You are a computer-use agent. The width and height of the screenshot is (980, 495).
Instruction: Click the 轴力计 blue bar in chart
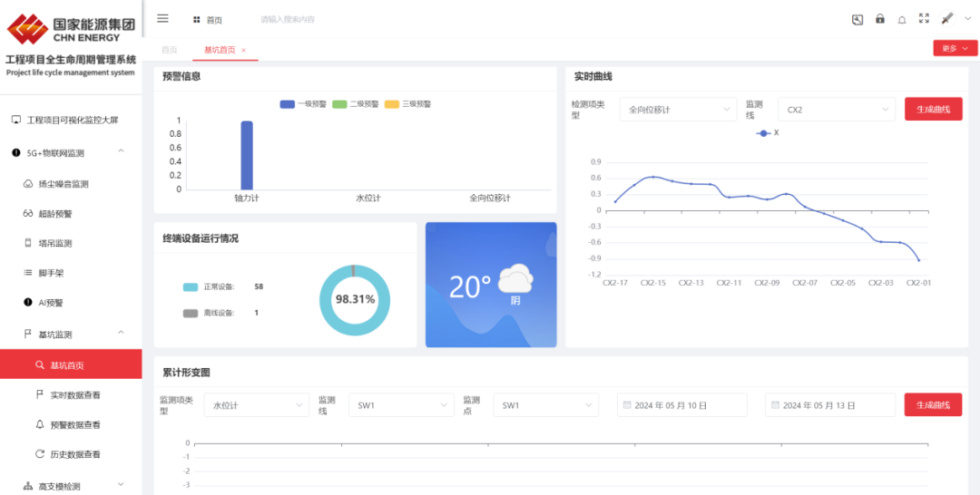246,155
